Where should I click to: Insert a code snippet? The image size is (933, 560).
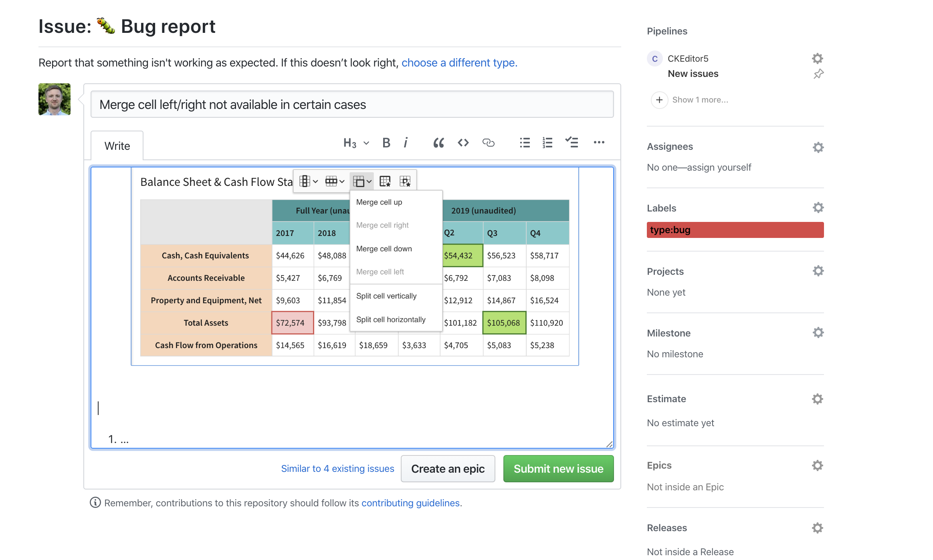click(x=463, y=143)
